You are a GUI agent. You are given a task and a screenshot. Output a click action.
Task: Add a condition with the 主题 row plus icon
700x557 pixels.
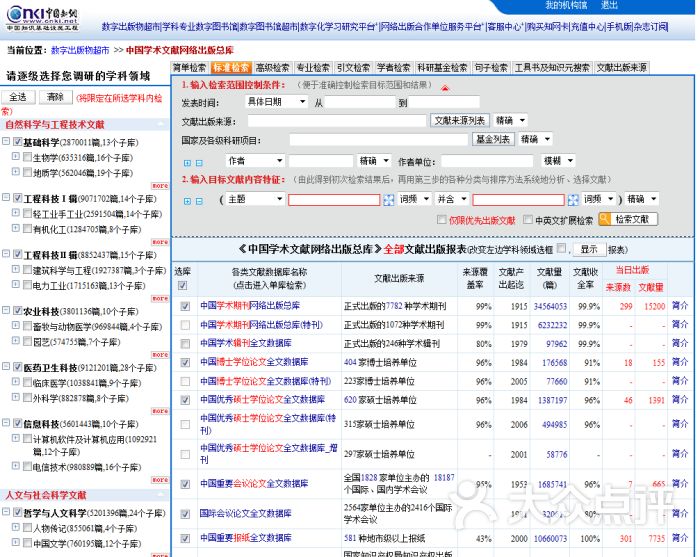pyautogui.click(x=188, y=201)
